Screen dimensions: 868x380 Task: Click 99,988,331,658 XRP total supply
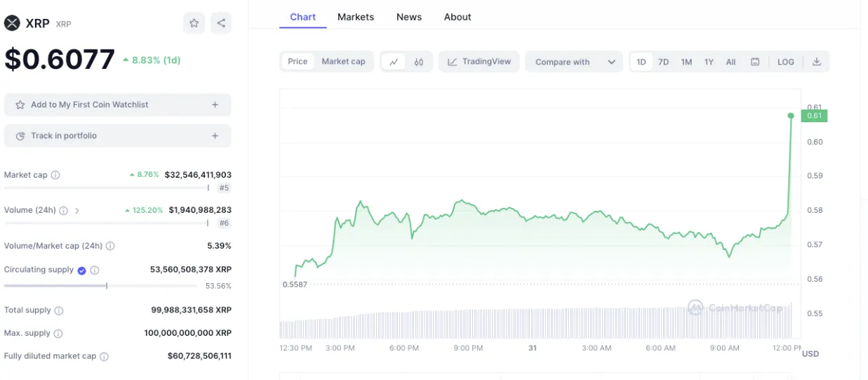(191, 310)
